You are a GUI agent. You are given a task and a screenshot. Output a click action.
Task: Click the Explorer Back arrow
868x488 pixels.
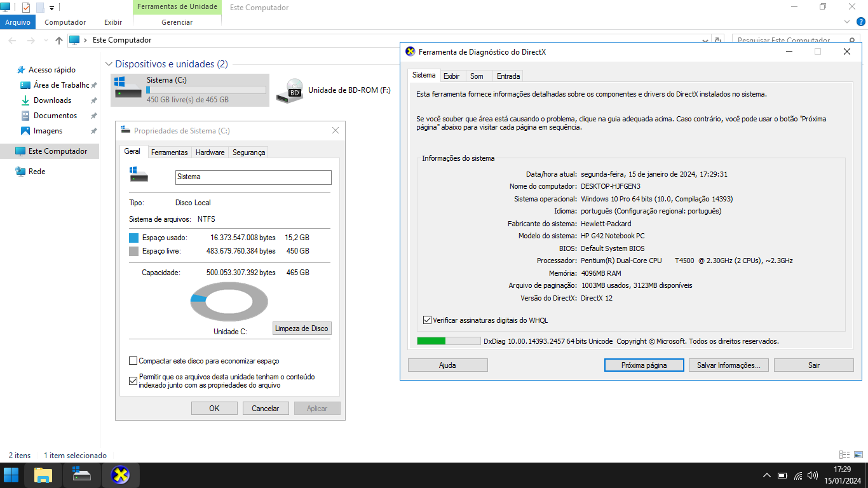click(x=13, y=40)
